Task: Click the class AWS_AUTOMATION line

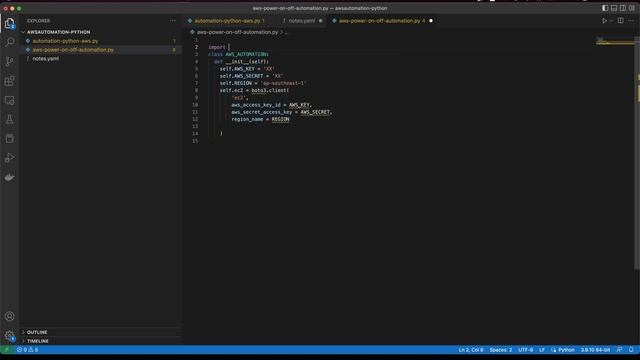Action: tap(238, 54)
